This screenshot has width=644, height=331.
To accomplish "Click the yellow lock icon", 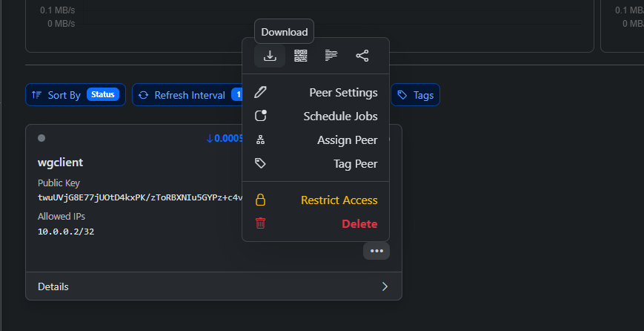I will click(x=260, y=200).
